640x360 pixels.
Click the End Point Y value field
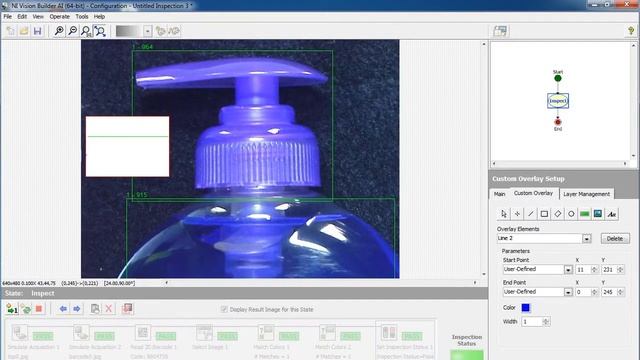[609, 292]
